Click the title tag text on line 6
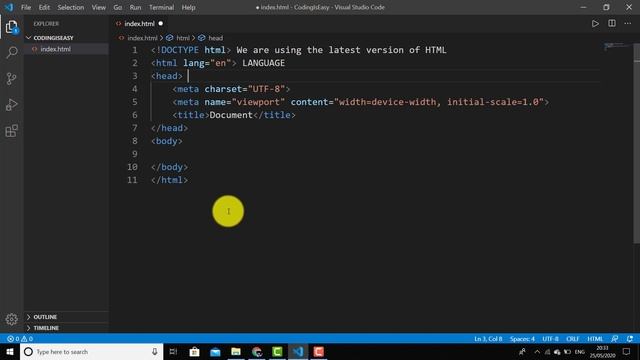640x360 pixels. (x=233, y=115)
